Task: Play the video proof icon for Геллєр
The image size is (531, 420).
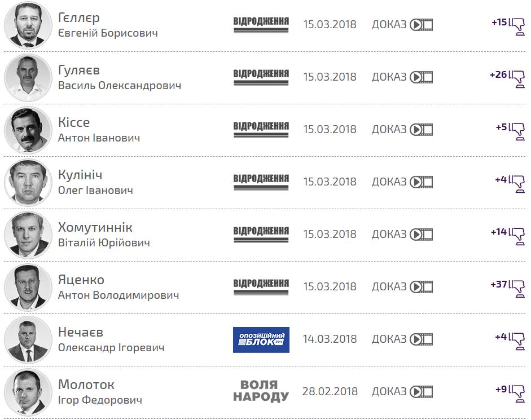Action: 420,24
